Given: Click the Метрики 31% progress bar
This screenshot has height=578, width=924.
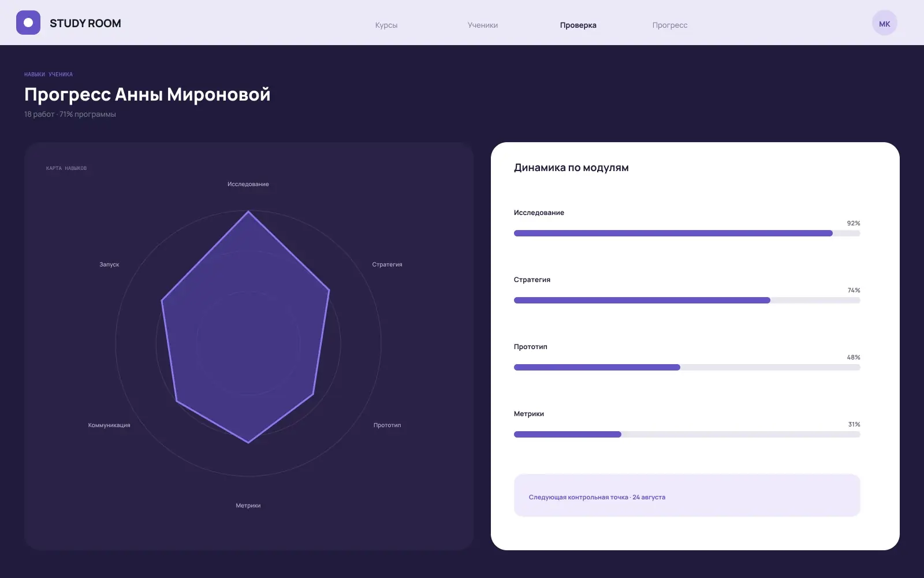Looking at the screenshot, I should tap(687, 435).
